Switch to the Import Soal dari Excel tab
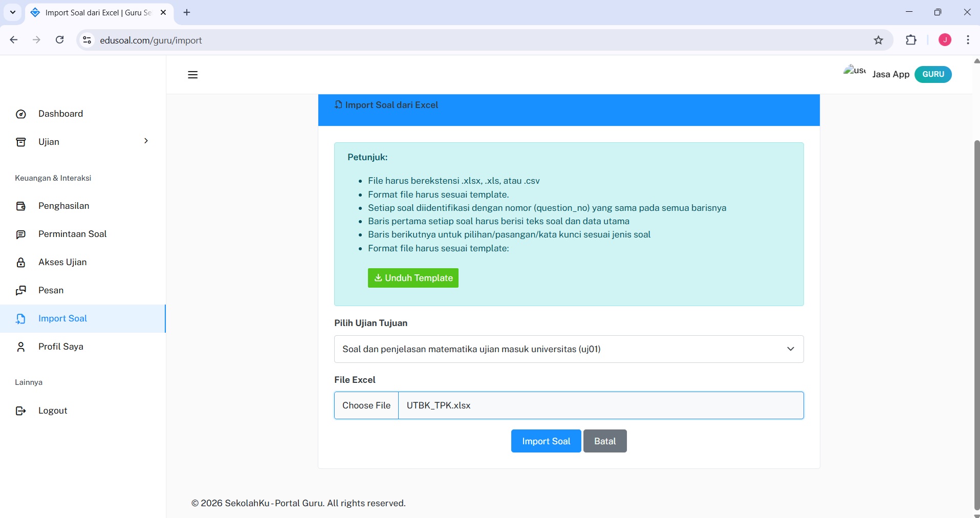This screenshot has height=518, width=980. coord(98,13)
